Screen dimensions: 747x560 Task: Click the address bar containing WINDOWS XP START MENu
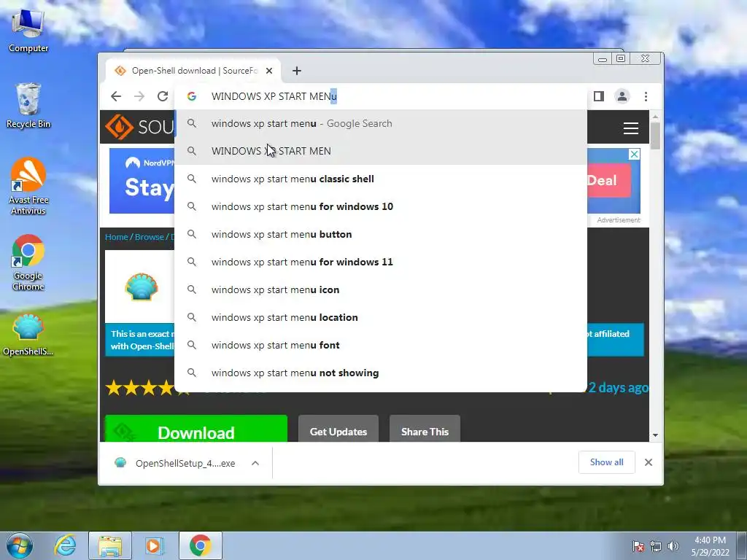pos(381,96)
